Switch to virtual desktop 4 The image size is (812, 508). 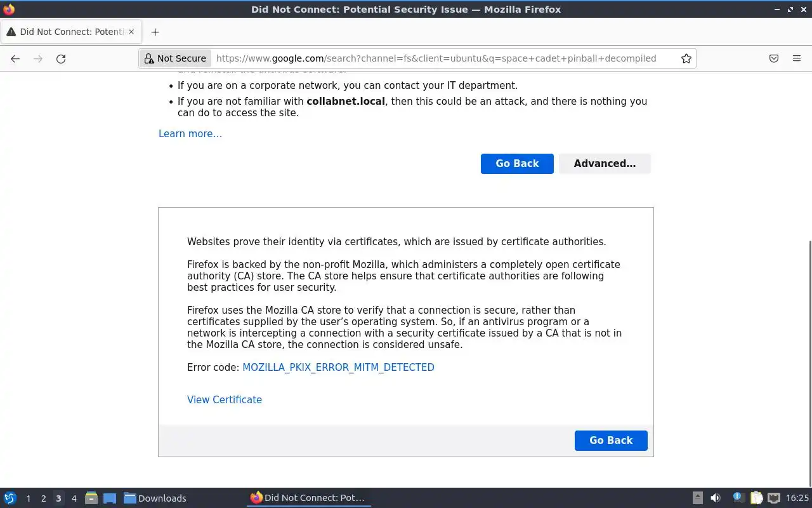[74, 498]
